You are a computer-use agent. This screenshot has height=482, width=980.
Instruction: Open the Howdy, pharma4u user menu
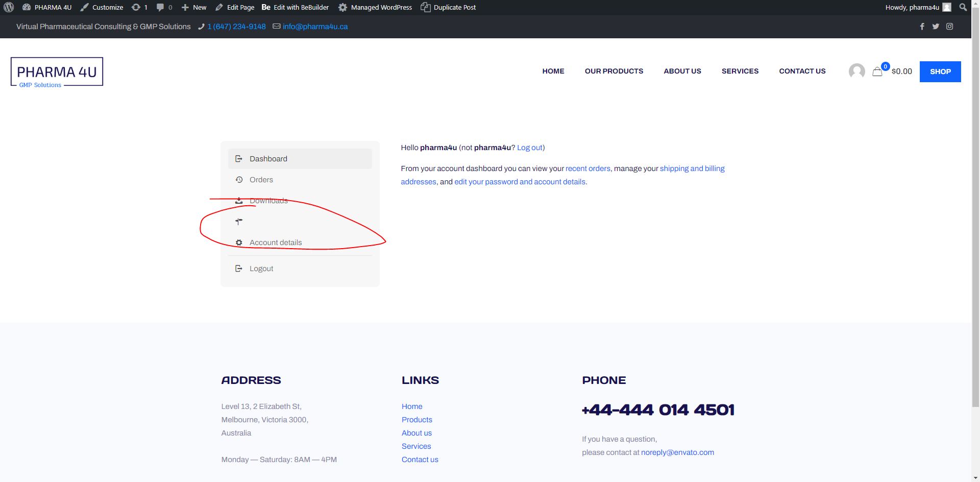tap(918, 7)
